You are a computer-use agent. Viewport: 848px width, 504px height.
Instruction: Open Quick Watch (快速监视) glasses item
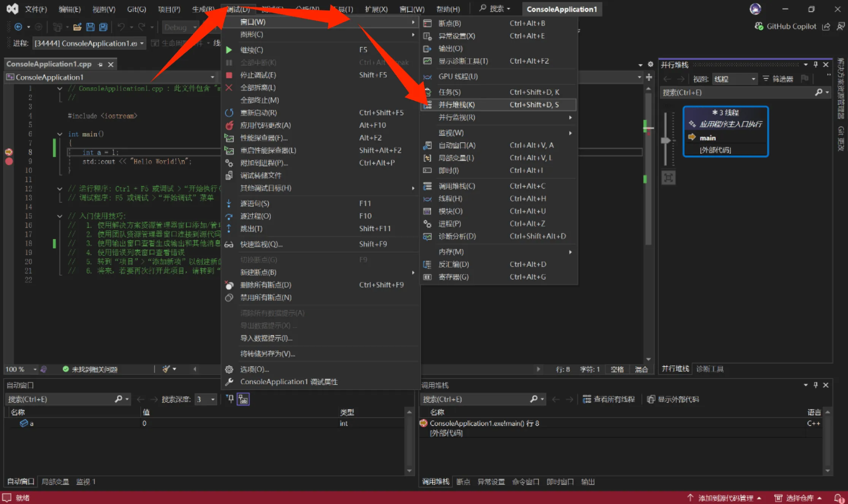click(x=261, y=244)
